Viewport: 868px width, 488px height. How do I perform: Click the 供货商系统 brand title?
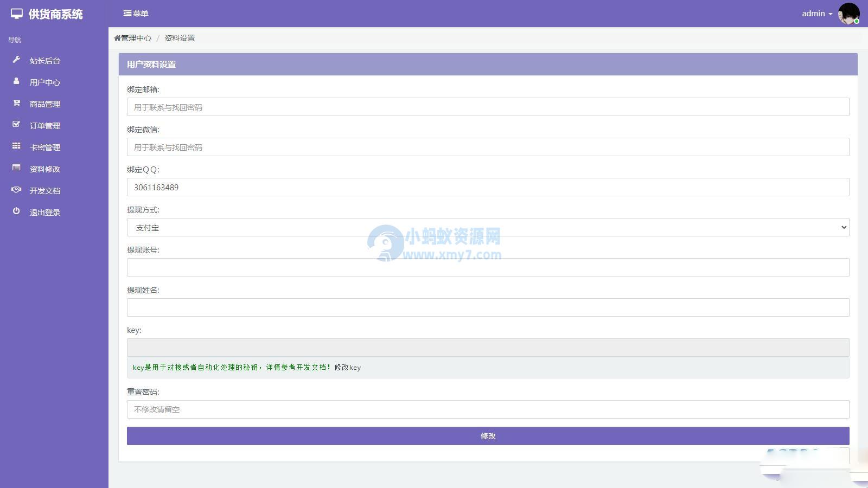[55, 14]
